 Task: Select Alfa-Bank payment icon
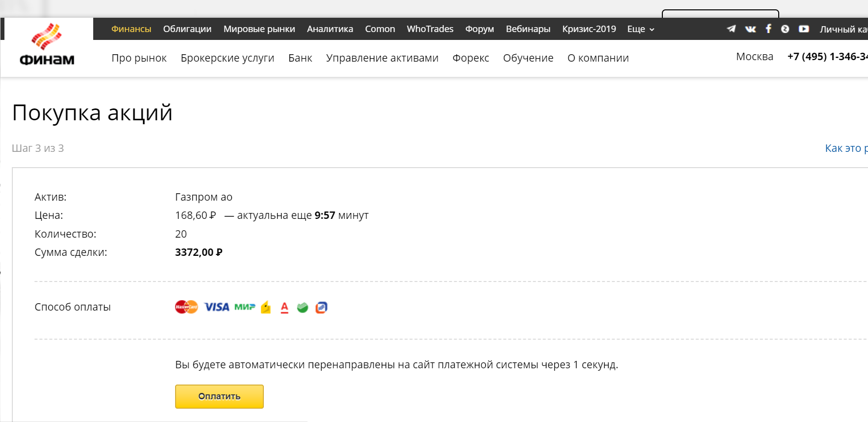coord(285,308)
